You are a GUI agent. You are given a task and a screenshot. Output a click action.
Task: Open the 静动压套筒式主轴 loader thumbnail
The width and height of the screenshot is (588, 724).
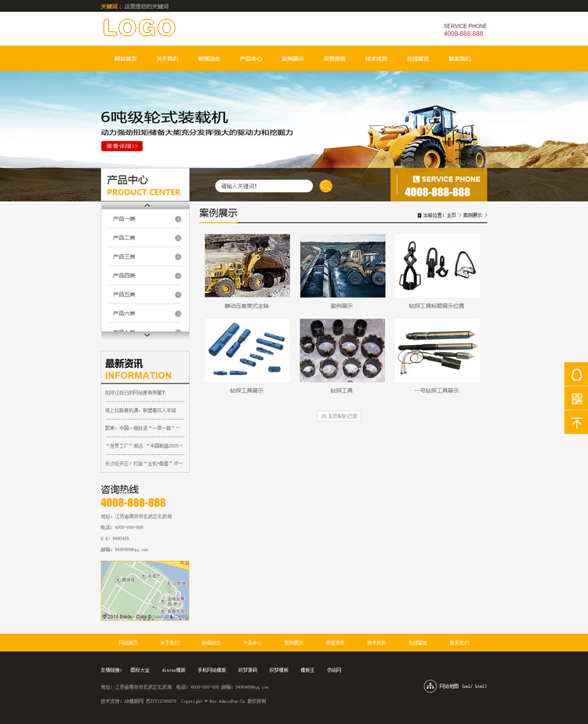point(248,265)
